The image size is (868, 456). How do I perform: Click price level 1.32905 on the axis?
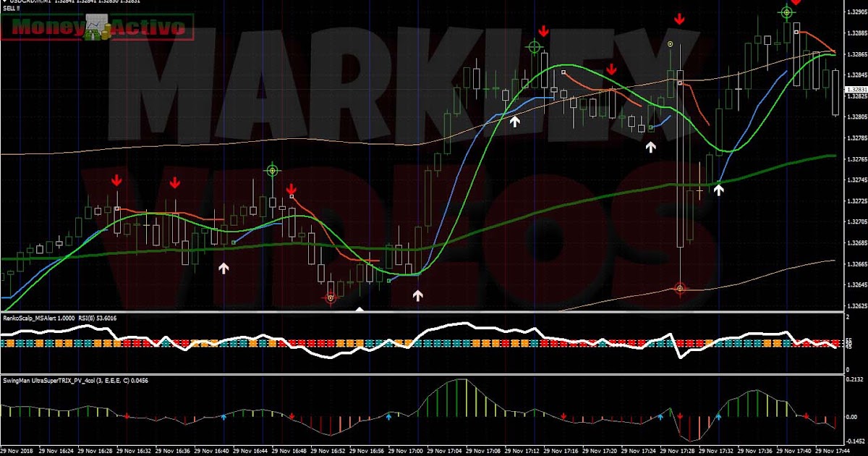(x=856, y=12)
